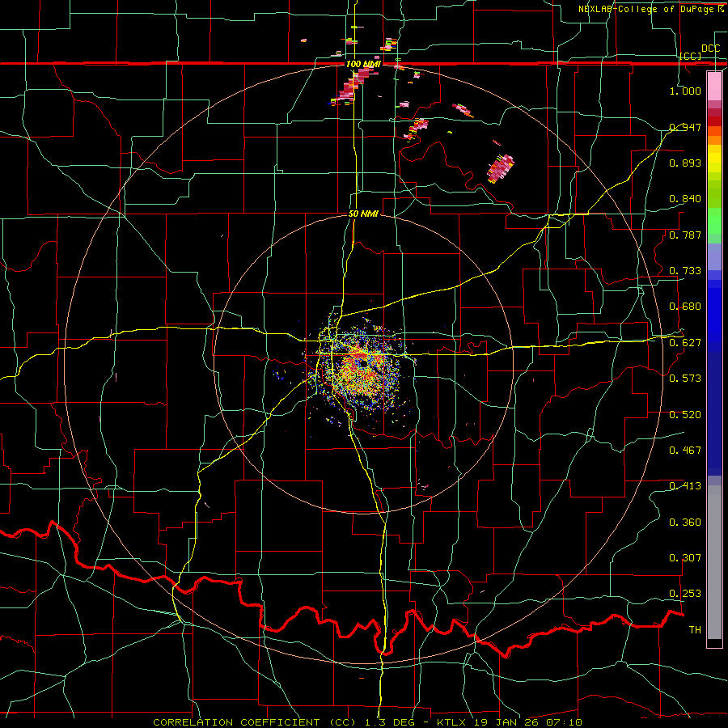This screenshot has width=728, height=728.
Task: Click the 50 NMI range ring label
Action: (363, 214)
